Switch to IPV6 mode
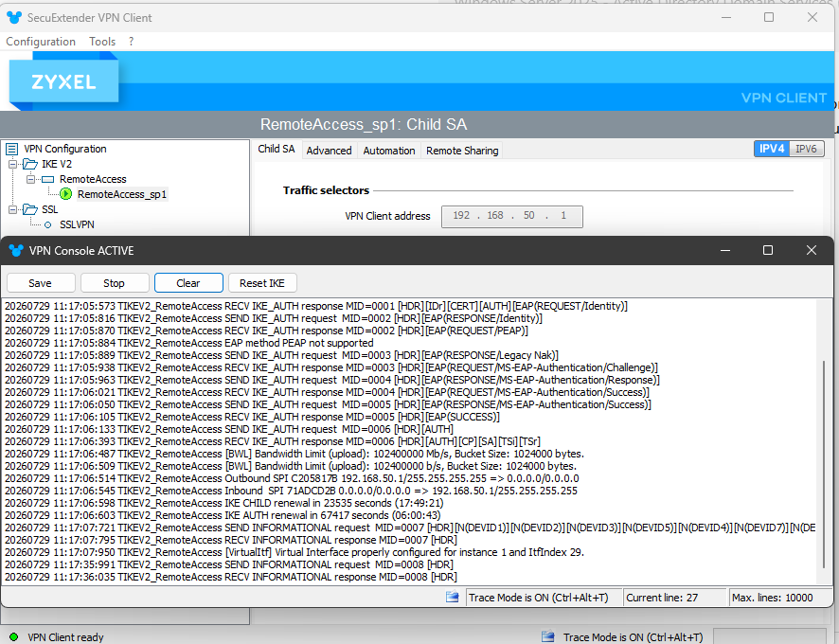 [807, 149]
